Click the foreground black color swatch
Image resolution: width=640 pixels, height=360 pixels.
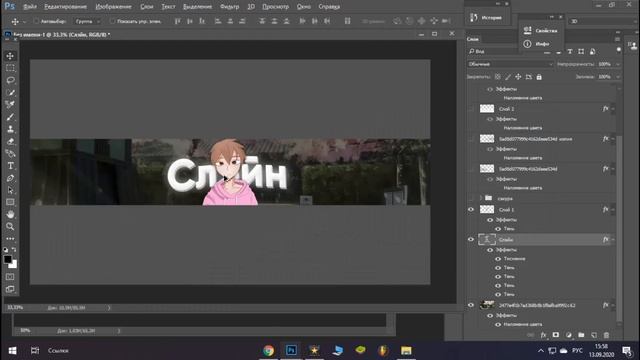pyautogui.click(x=7, y=259)
